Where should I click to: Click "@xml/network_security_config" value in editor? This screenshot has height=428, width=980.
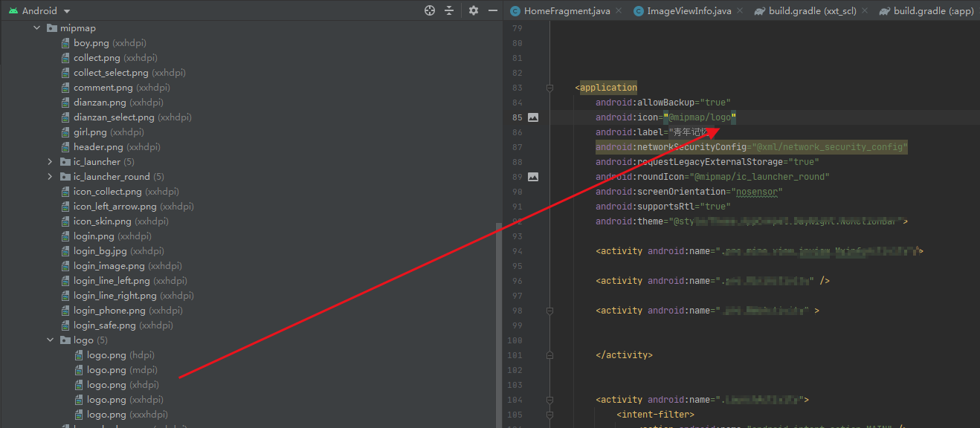click(830, 147)
